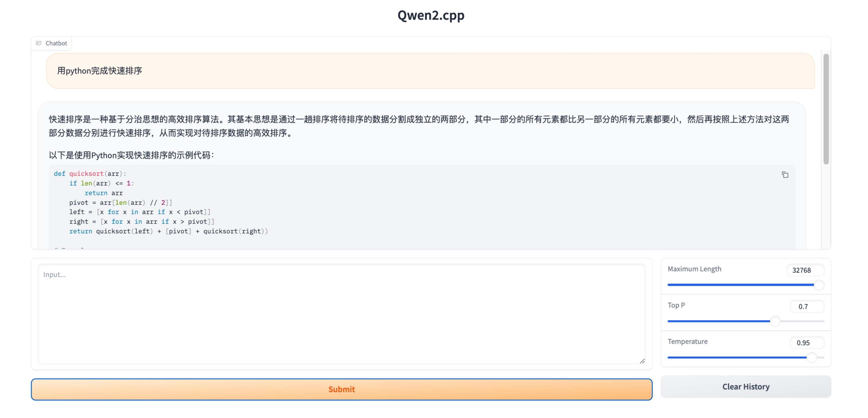
Task: Focus the Input text area
Action: [341, 313]
